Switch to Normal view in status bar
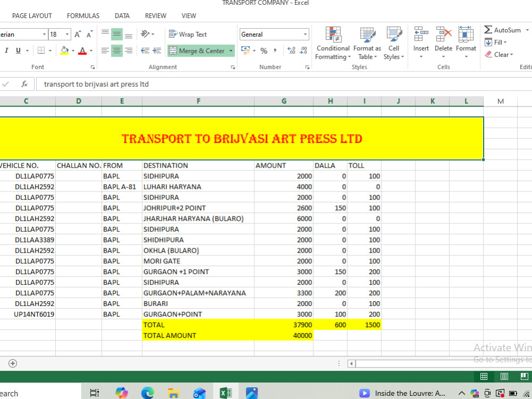This screenshot has width=532, height=399. pyautogui.click(x=484, y=376)
